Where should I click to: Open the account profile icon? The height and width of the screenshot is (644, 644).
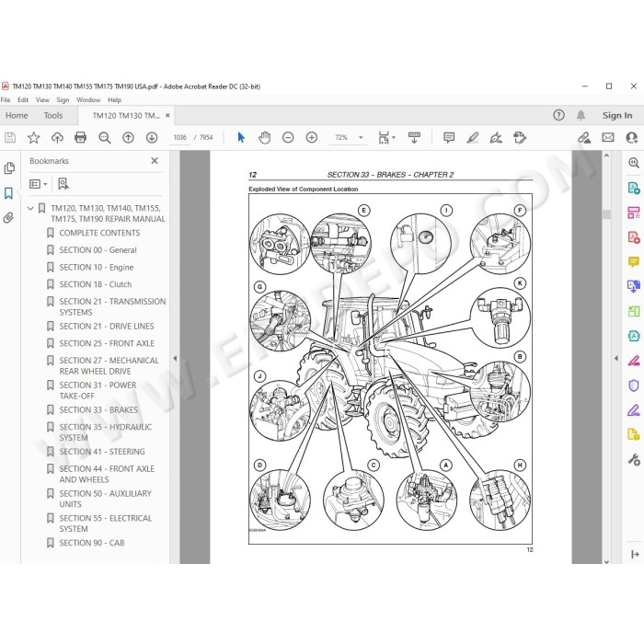click(x=631, y=138)
